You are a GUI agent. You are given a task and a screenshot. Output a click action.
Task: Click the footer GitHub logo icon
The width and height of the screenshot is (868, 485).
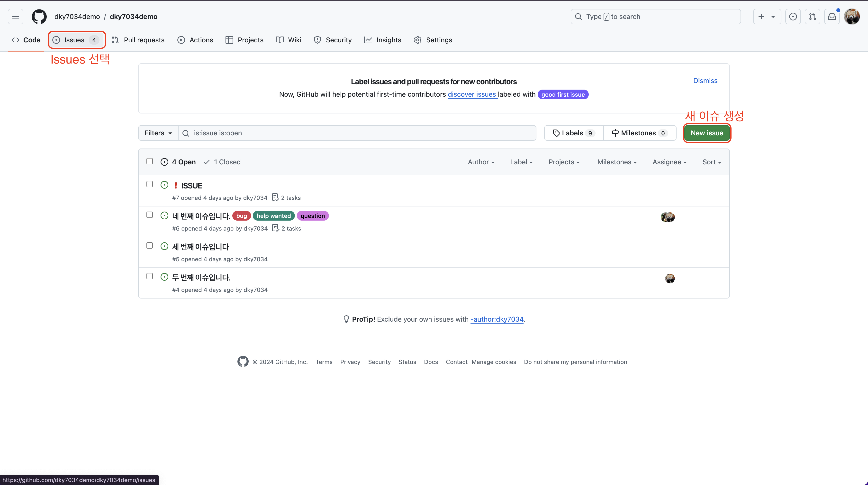[x=243, y=362]
